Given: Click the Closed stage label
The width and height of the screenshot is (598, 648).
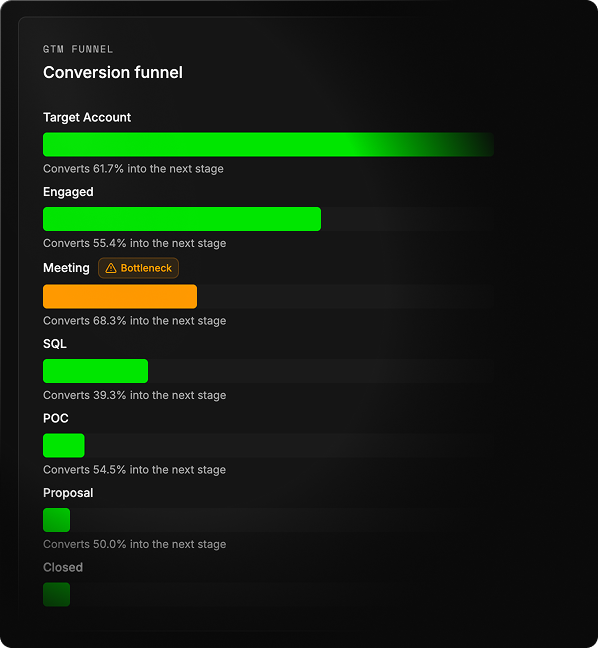Looking at the screenshot, I should click(63, 567).
